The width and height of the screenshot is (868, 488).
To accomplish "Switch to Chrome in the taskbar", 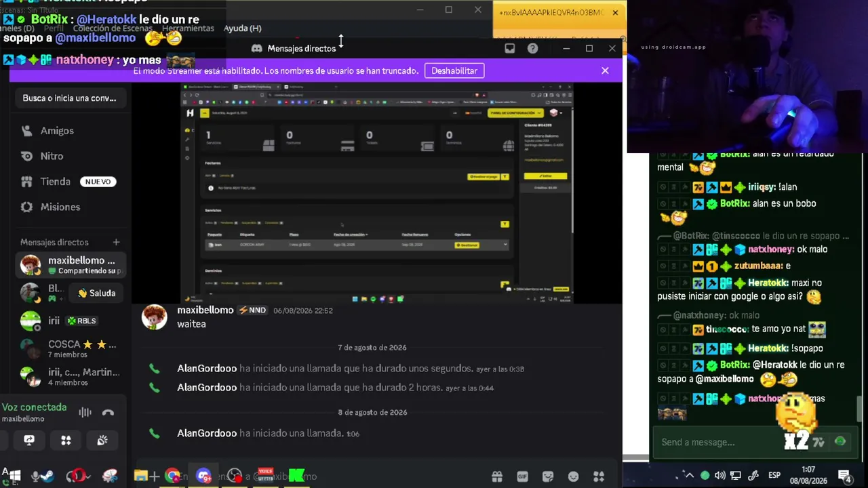I will click(x=172, y=476).
